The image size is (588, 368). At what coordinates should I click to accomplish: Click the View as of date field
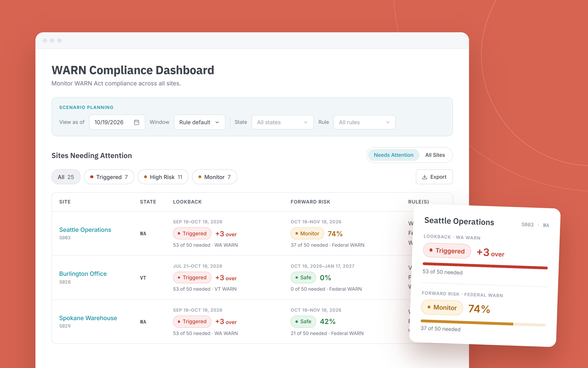tap(117, 122)
